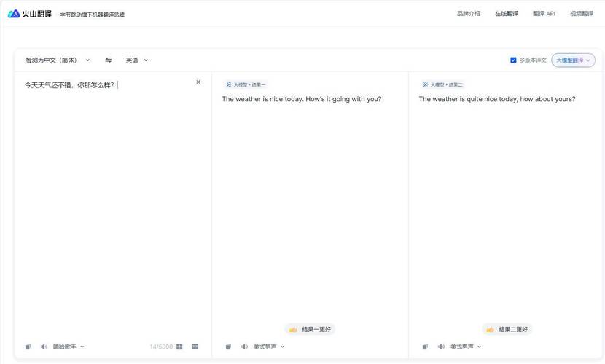The width and height of the screenshot is (605, 364).
Task: Click the 大模型·结果一 tag
Action: 246,84
